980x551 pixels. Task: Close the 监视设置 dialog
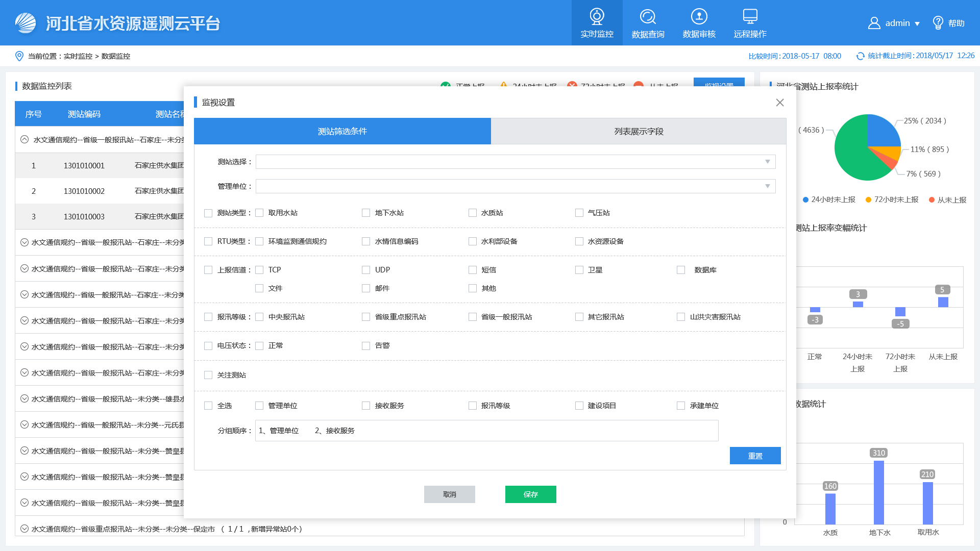click(x=779, y=103)
